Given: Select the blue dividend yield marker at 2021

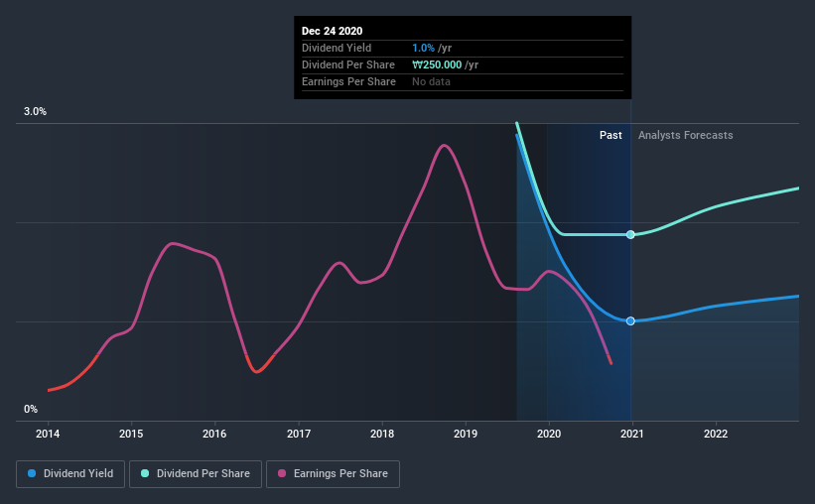Looking at the screenshot, I should tap(630, 321).
